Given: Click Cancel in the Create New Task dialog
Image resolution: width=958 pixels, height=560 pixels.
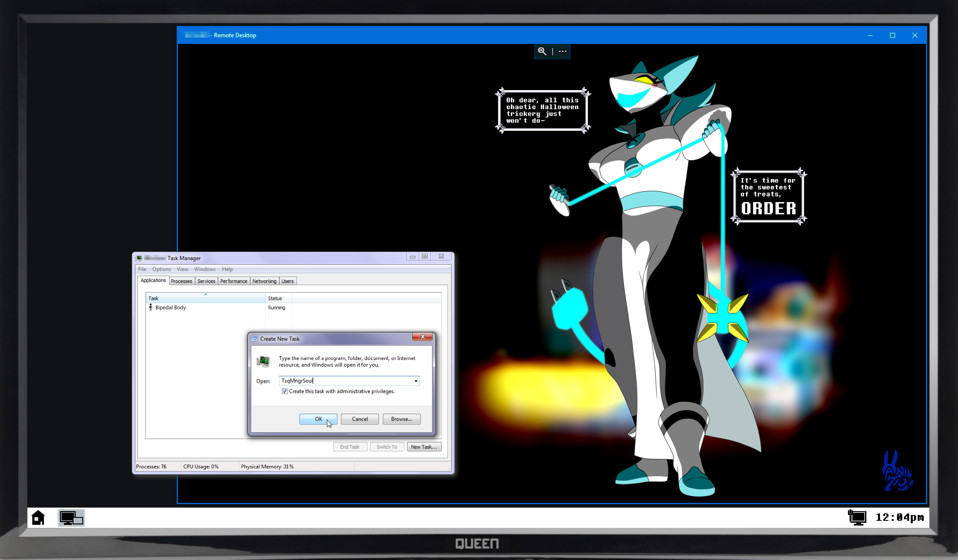Looking at the screenshot, I should click(359, 419).
